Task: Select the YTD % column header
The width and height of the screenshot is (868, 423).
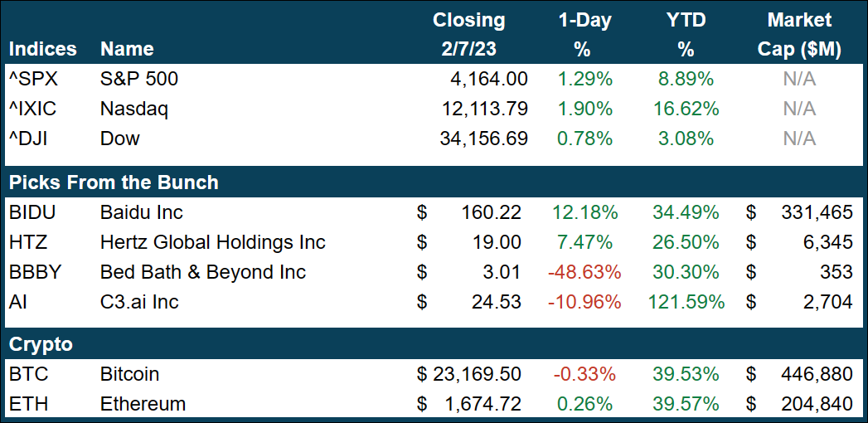Action: coord(685,35)
